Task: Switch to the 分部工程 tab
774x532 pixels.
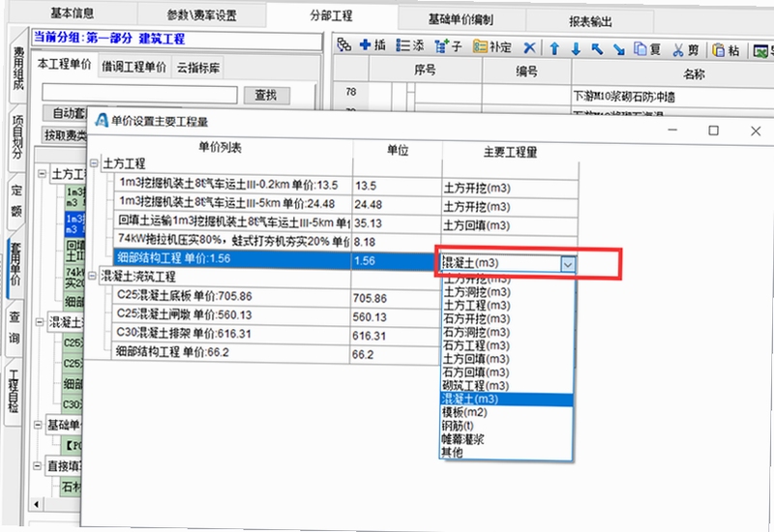Action: coord(331,15)
